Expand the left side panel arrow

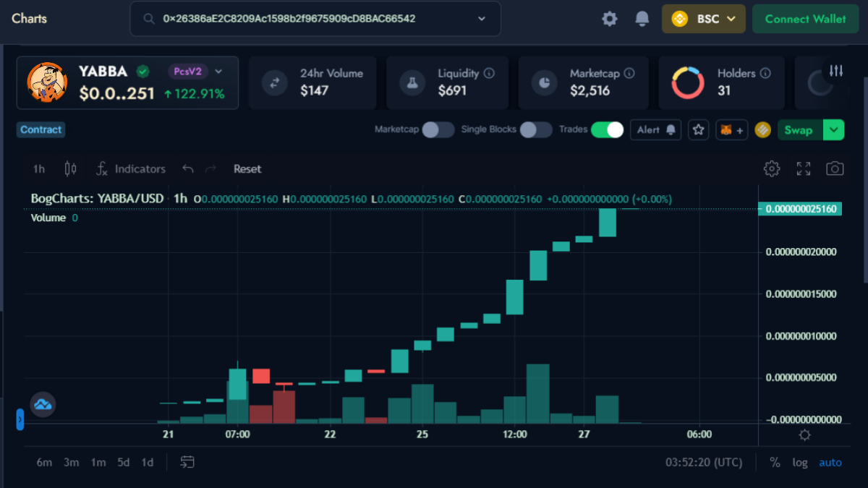20,419
